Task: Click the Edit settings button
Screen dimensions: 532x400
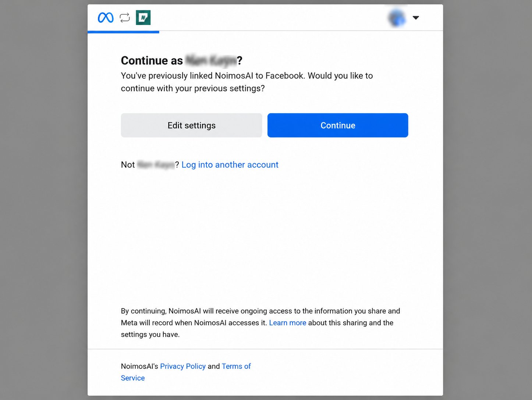Action: [191, 125]
